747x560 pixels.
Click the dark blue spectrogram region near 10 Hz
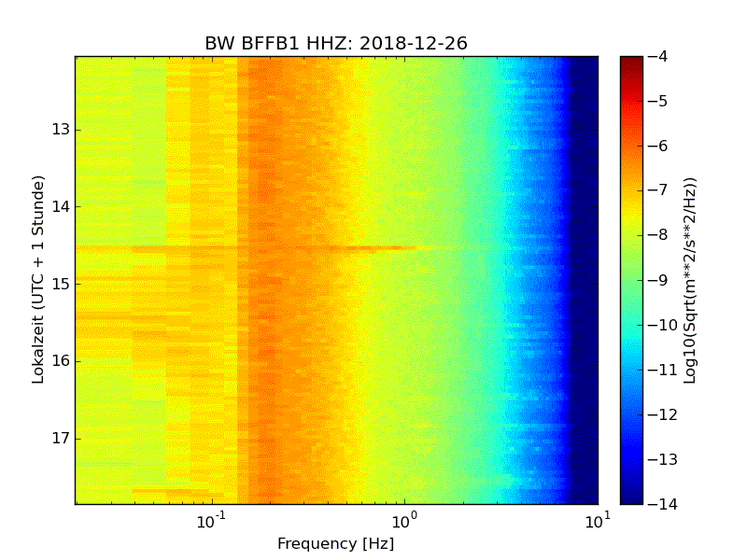pyautogui.click(x=585, y=280)
